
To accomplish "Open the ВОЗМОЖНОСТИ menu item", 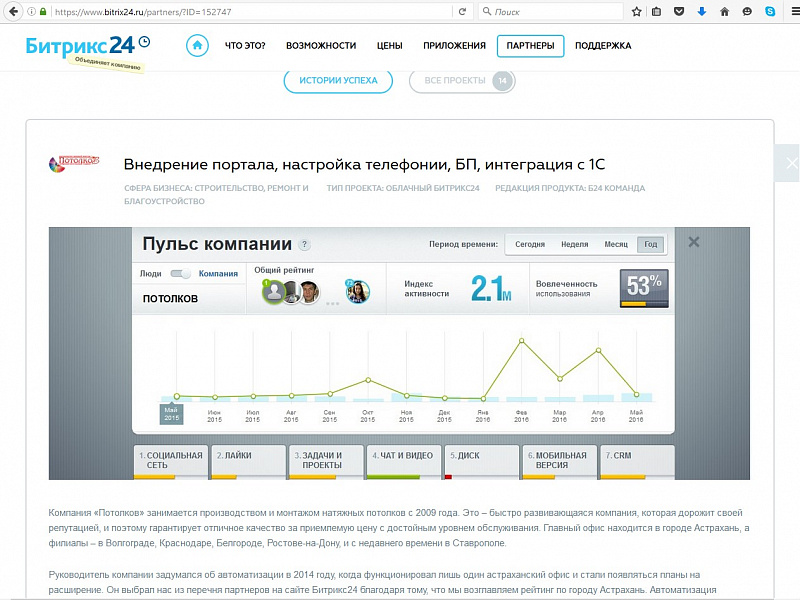I will (321, 45).
